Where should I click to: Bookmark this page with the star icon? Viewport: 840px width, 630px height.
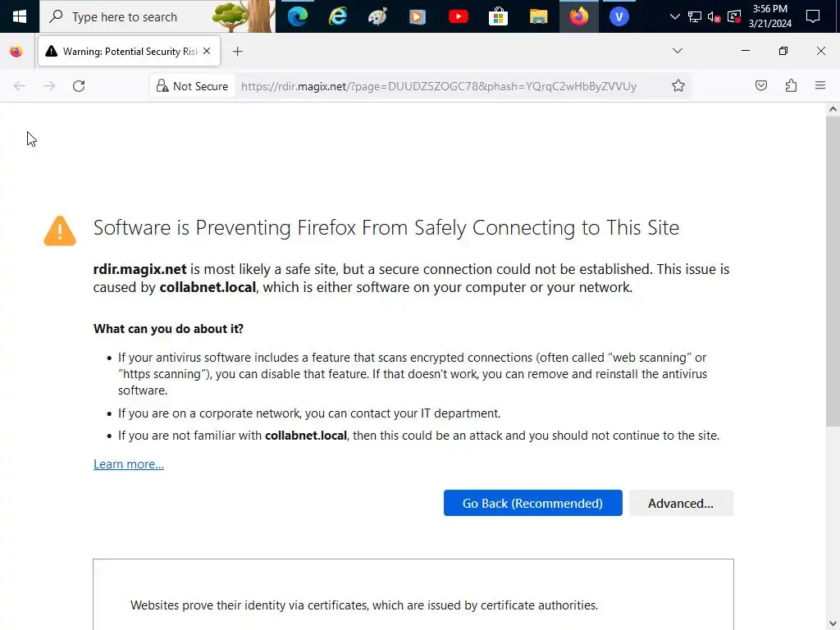678,86
